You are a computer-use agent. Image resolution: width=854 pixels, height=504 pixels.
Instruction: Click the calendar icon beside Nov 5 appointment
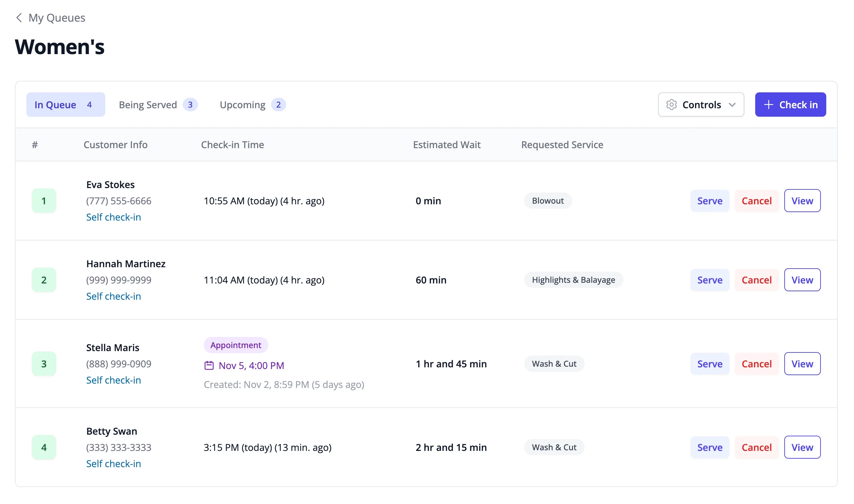point(209,365)
